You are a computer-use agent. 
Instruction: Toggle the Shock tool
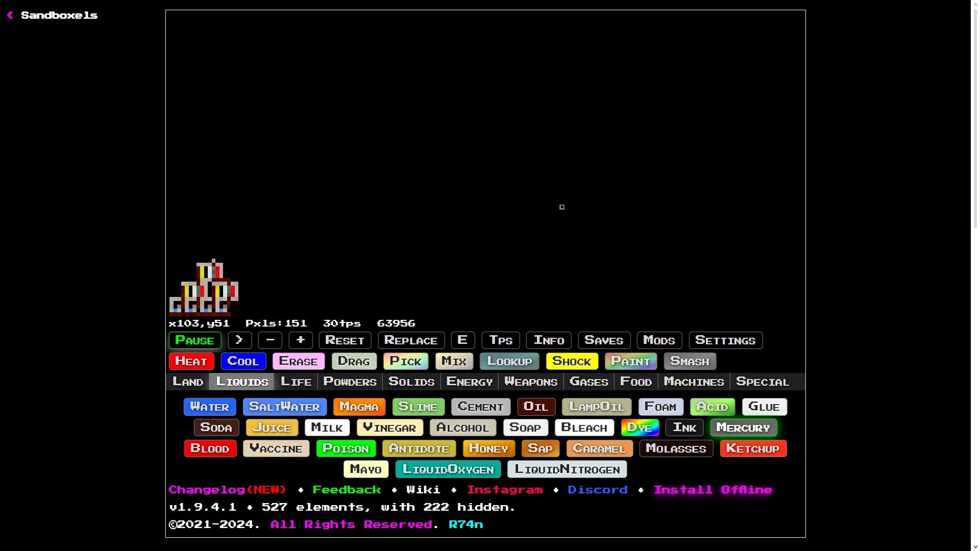[x=572, y=361]
